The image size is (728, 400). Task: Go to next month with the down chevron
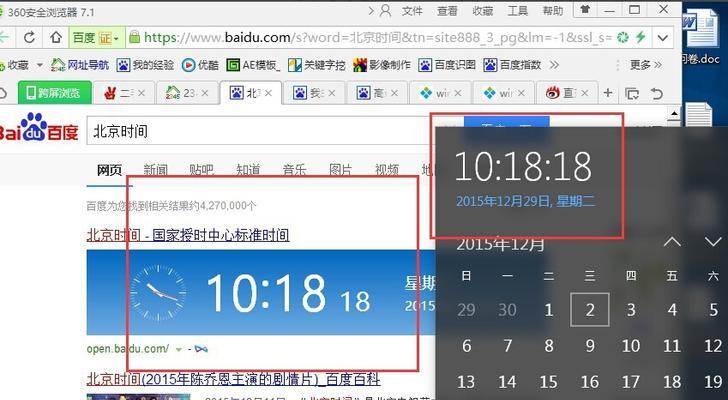coord(713,242)
